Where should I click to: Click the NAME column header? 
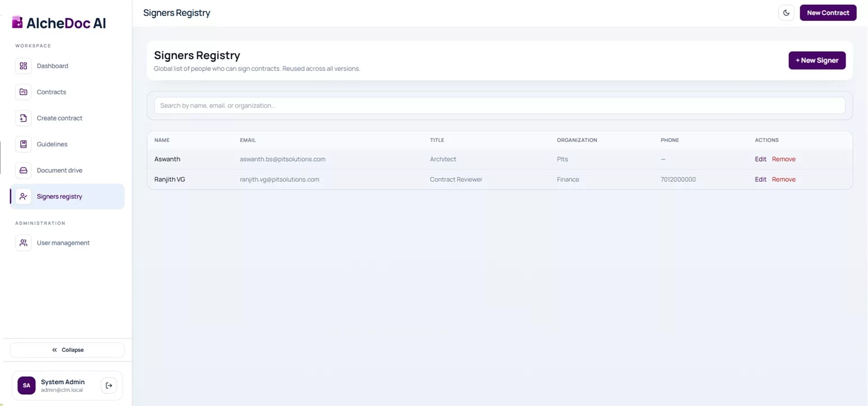click(x=162, y=140)
